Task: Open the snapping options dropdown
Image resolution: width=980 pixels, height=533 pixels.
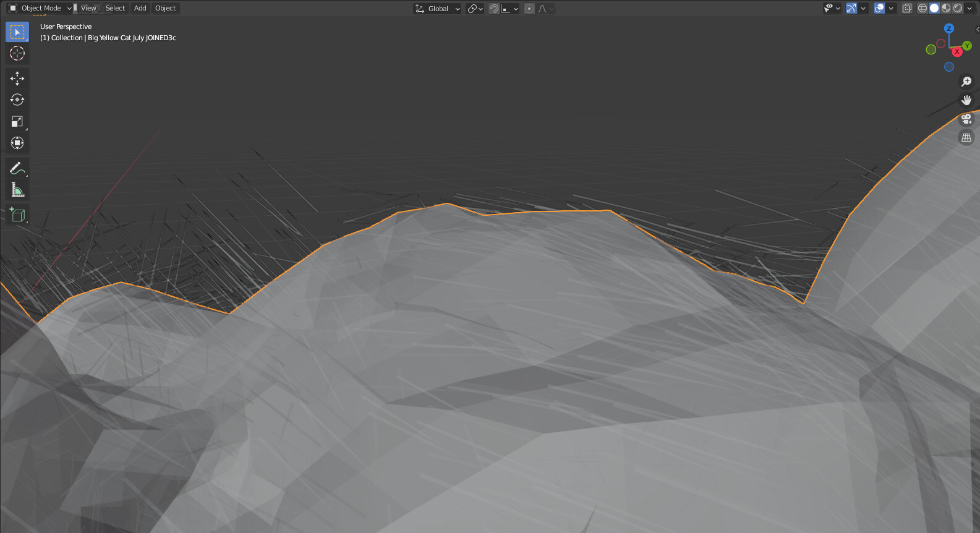Action: click(x=510, y=9)
